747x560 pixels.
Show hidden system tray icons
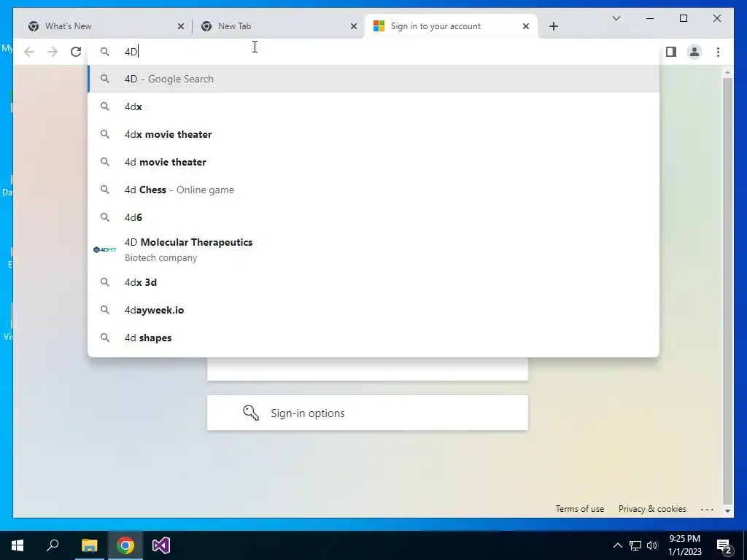[617, 545]
